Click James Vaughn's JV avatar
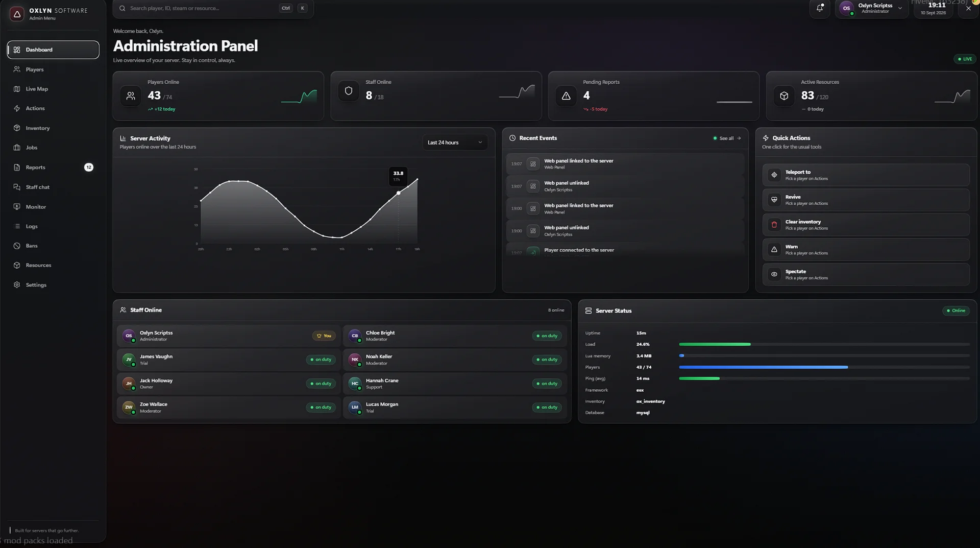This screenshot has height=548, width=980. [x=129, y=360]
